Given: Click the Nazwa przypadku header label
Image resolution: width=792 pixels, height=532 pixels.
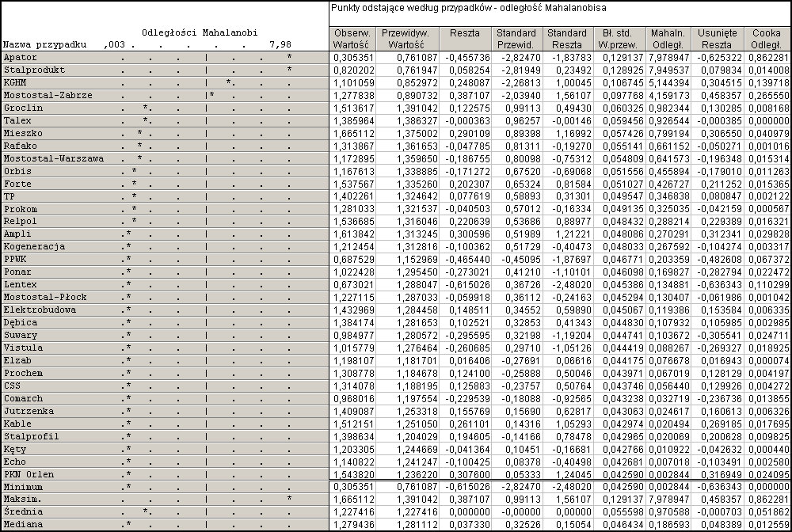Looking at the screenshot, I should coord(45,45).
